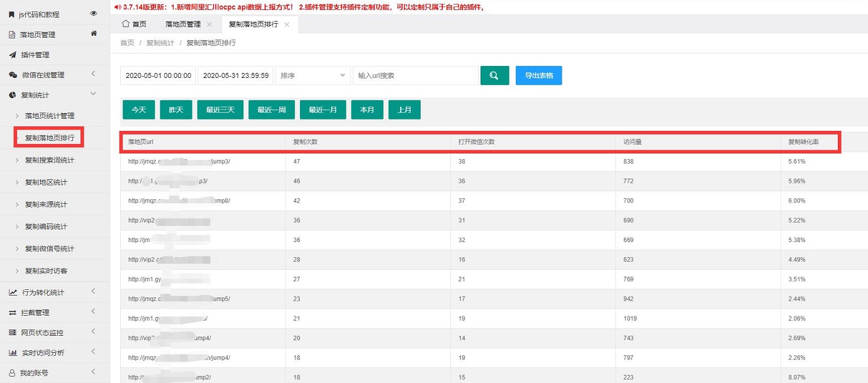Image resolution: width=868 pixels, height=383 pixels.
Task: Click the line chart 行为转化统计 icon
Action: point(13,292)
